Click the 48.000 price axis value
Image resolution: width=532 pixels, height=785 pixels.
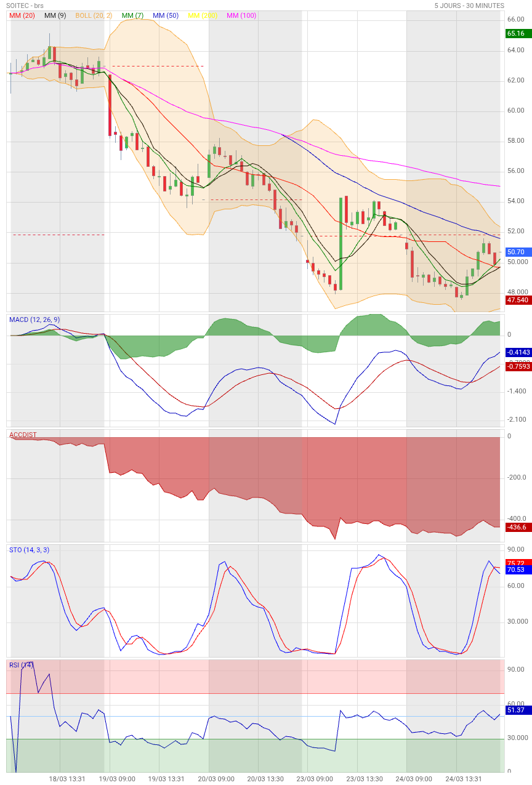coord(517,292)
